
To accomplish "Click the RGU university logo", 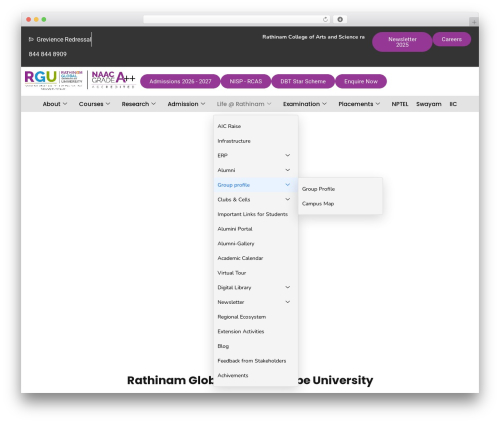I will click(x=53, y=80).
